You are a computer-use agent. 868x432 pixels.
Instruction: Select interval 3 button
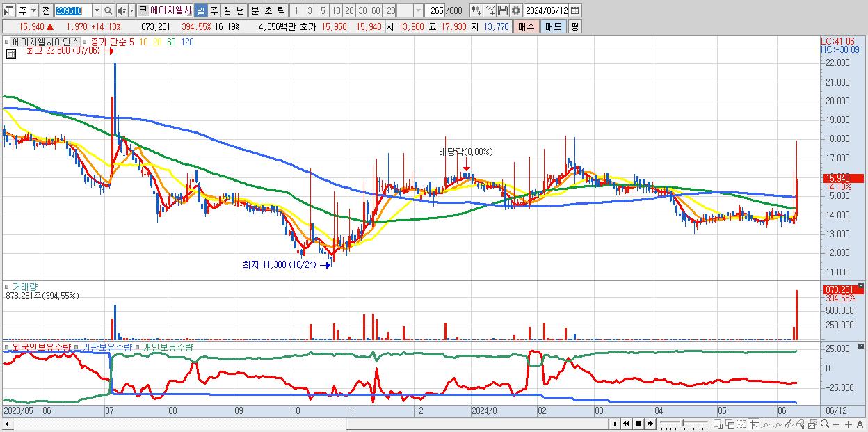click(310, 10)
